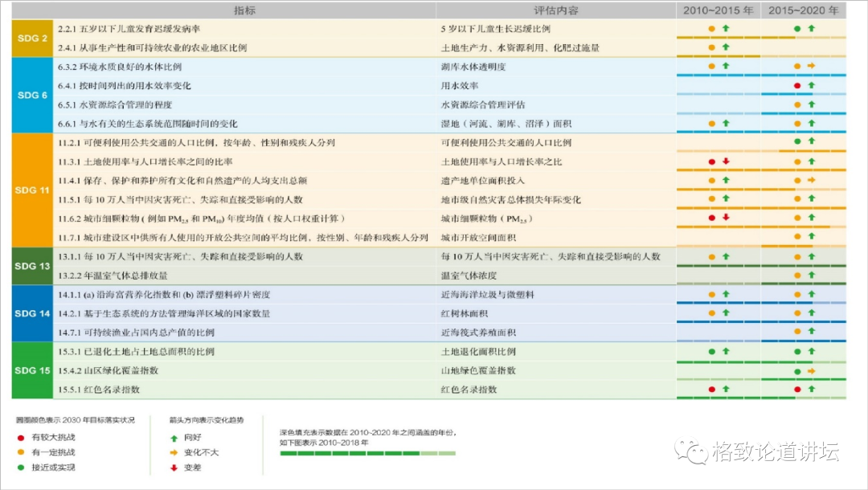Viewport: 868px width, 490px height.
Task: Click the orange right arrow in the 15.4.2 row
Action: 812,371
